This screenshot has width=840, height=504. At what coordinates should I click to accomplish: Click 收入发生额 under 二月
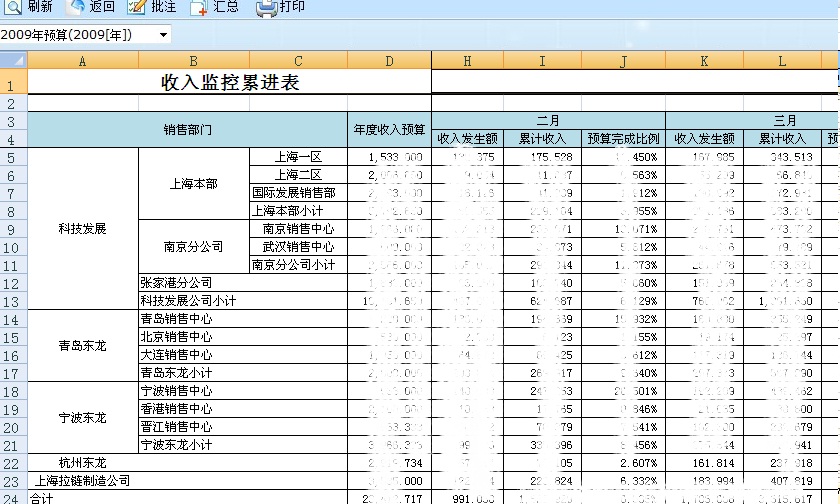click(x=467, y=139)
